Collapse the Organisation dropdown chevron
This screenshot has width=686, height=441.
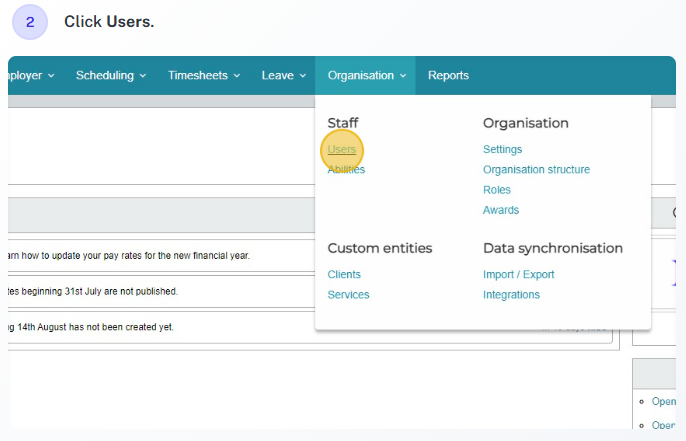coord(403,76)
